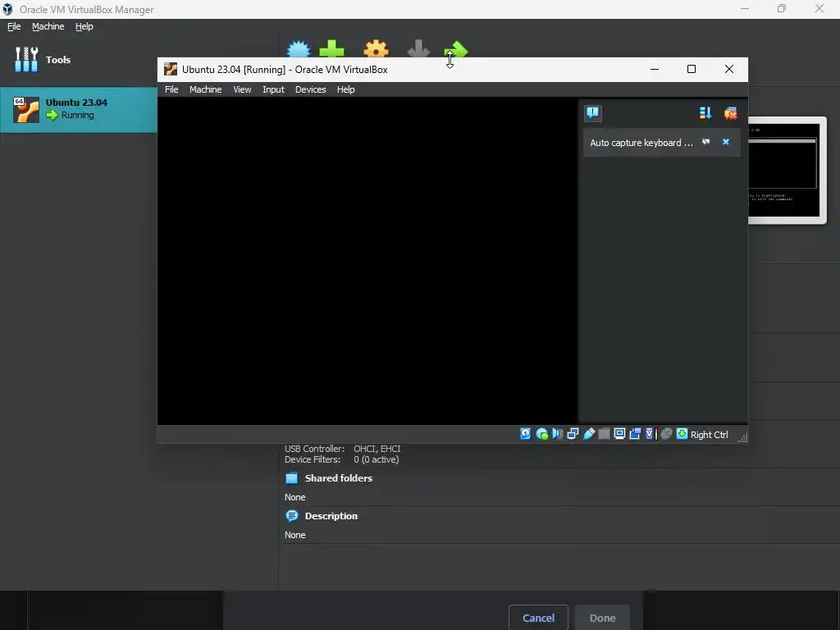Image resolution: width=840 pixels, height=630 pixels.
Task: Click the keyboard capture arrow icon
Action: coord(682,434)
